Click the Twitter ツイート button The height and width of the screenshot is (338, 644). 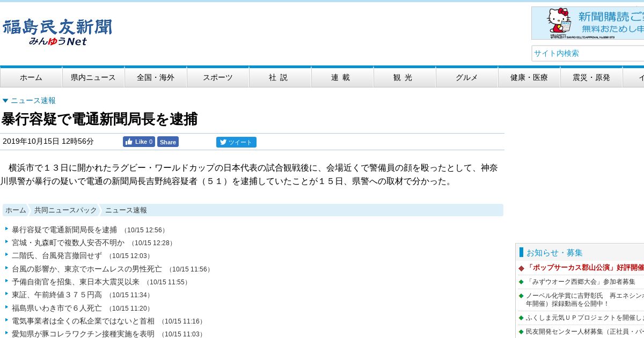tap(236, 142)
